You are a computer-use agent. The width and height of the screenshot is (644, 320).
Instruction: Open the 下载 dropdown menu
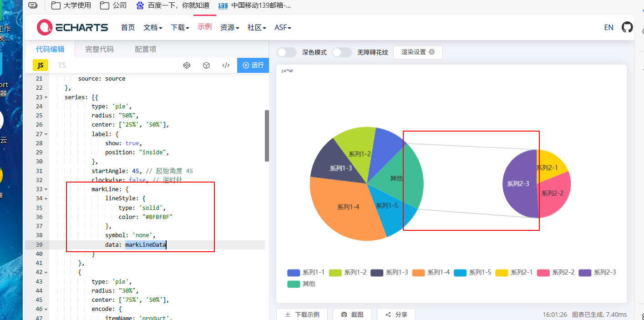click(x=180, y=27)
